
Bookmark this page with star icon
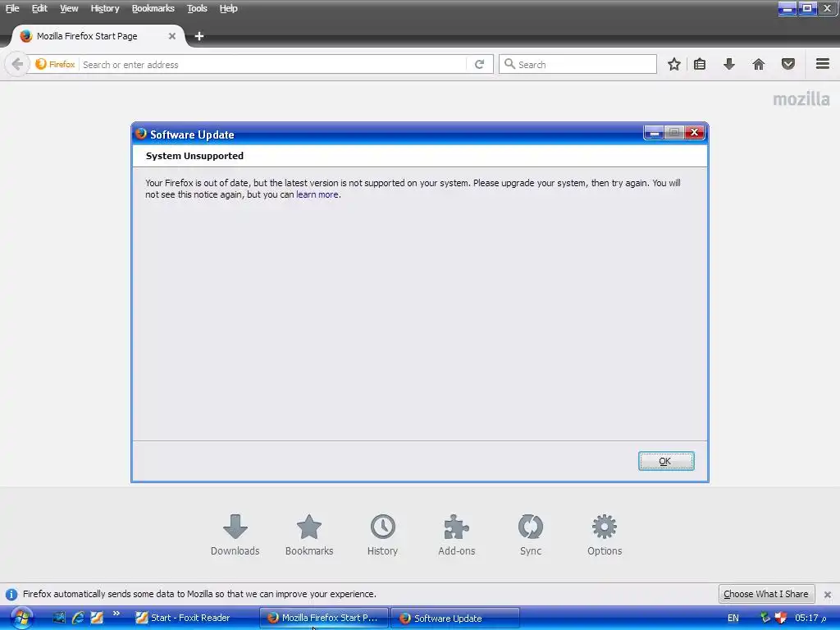(x=674, y=64)
